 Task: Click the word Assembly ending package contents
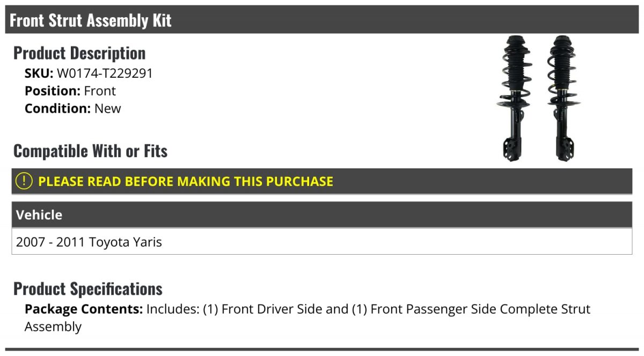tap(53, 327)
